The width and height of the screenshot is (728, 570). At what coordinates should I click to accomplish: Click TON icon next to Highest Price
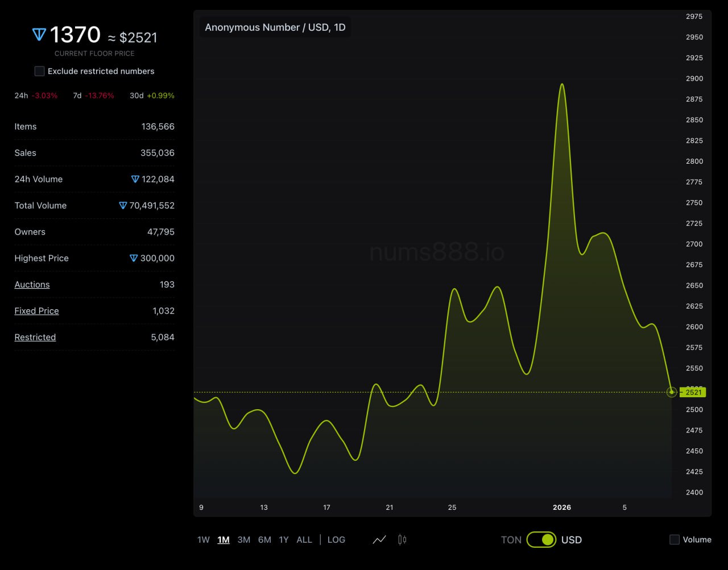click(134, 258)
